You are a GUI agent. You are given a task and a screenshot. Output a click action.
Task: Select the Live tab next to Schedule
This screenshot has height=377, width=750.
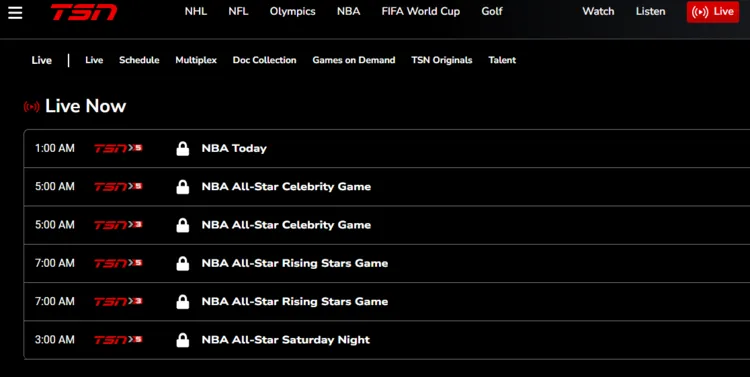point(94,60)
